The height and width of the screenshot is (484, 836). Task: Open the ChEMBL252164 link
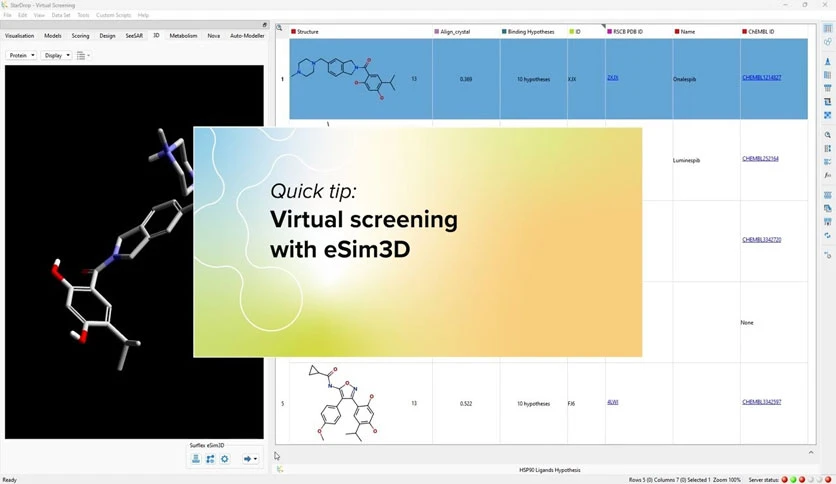coord(760,158)
